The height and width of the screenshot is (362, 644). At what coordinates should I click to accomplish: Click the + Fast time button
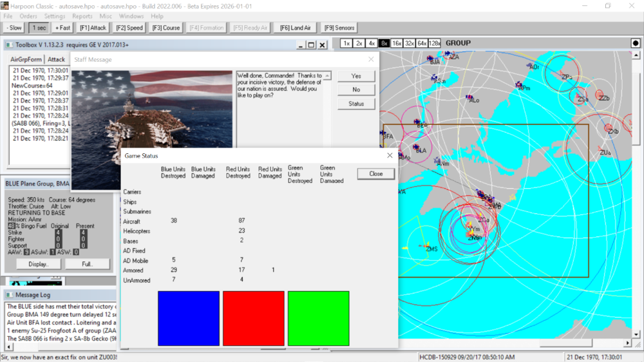click(63, 28)
